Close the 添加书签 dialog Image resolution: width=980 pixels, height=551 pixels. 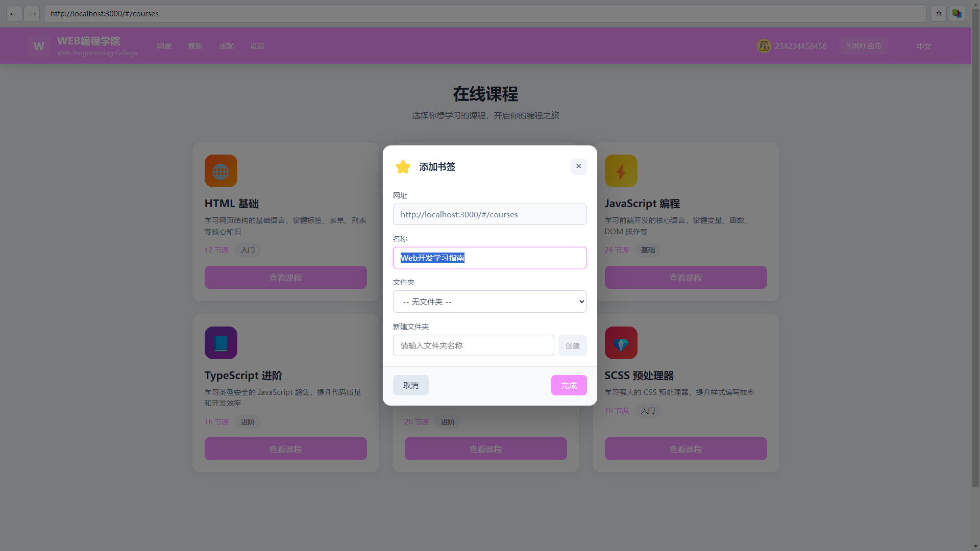click(578, 166)
